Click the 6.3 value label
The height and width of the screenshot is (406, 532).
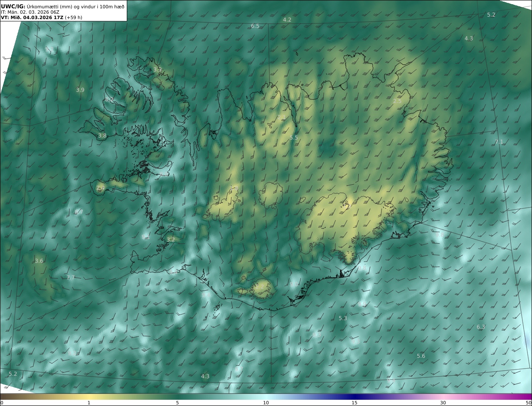[481, 327]
